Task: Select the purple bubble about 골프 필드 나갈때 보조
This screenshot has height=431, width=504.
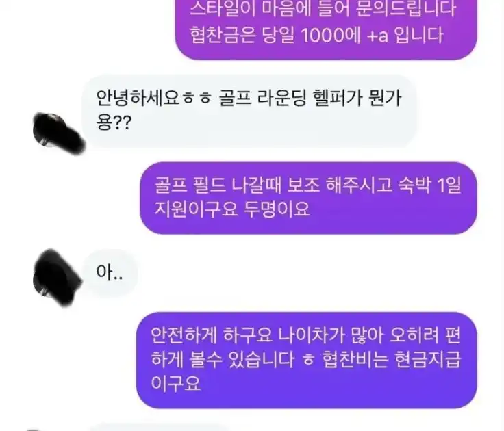Action: point(308,198)
